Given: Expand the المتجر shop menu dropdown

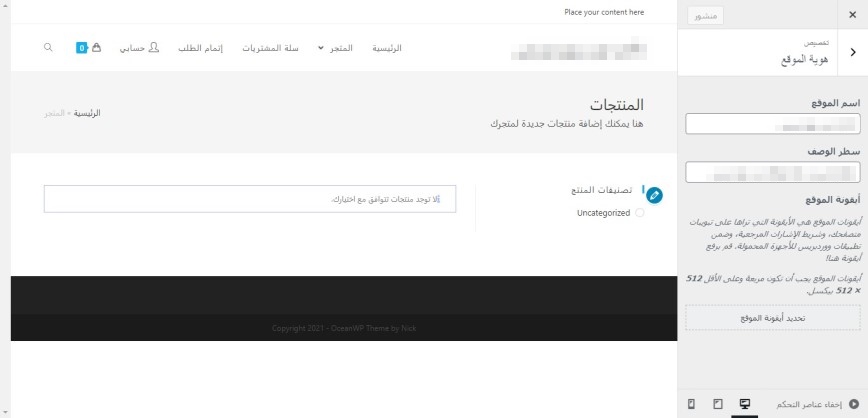Looking at the screenshot, I should [336, 48].
